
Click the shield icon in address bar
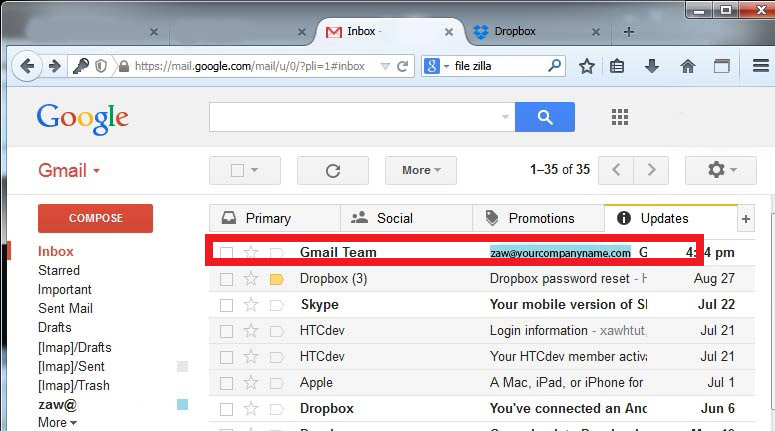pyautogui.click(x=101, y=66)
